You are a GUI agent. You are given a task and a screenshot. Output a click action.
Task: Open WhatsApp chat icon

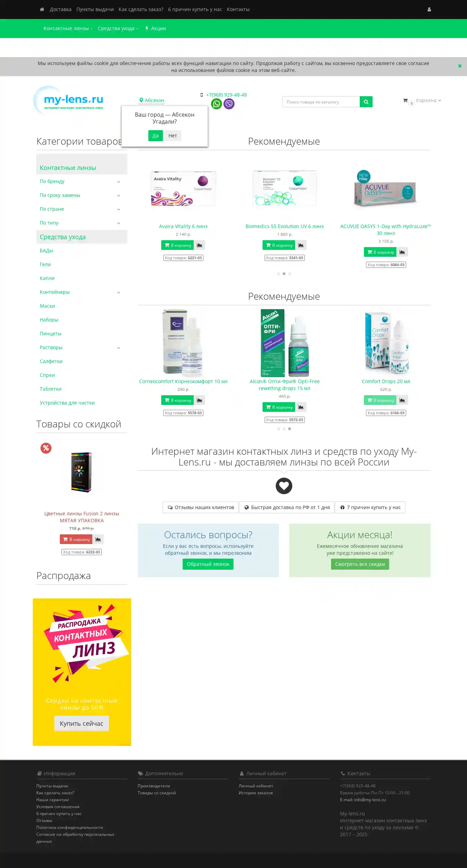click(217, 104)
